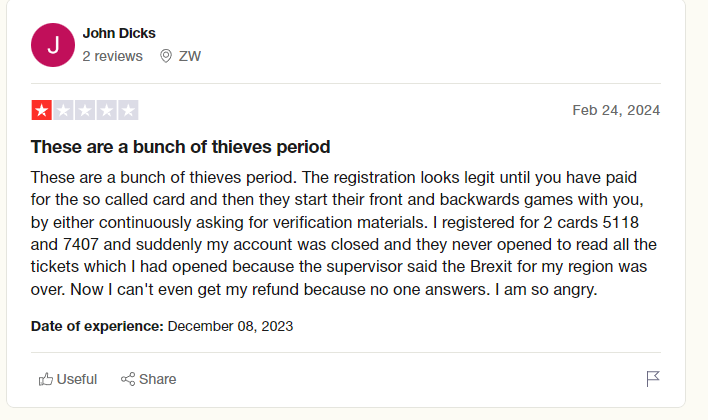Click the fourth grey rating star
This screenshot has width=708, height=420.
[x=107, y=111]
